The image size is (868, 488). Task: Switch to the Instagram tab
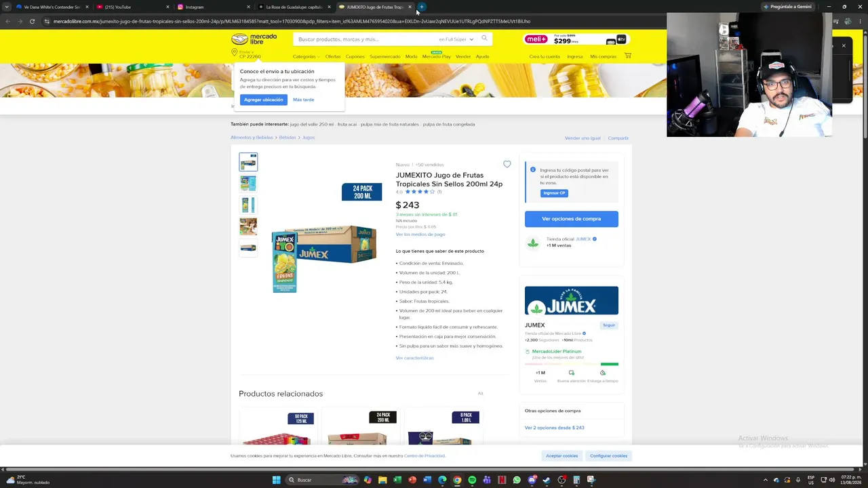tap(213, 7)
